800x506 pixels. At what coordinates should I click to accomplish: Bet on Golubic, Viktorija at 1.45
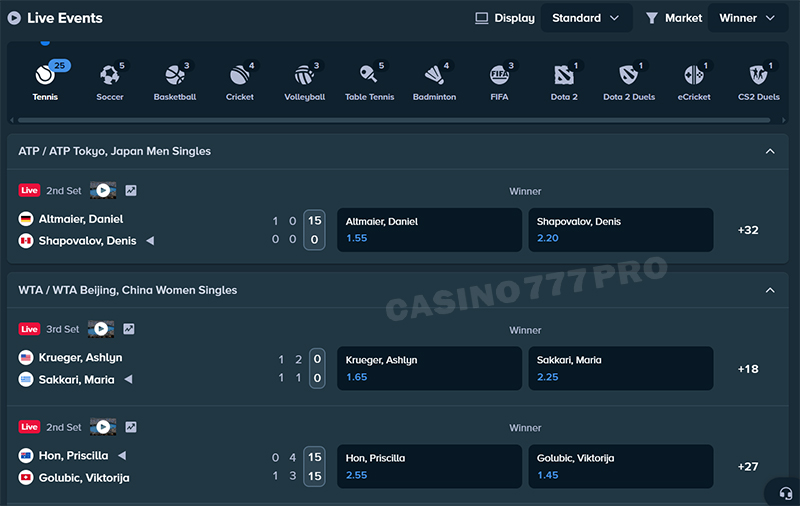pyautogui.click(x=621, y=467)
